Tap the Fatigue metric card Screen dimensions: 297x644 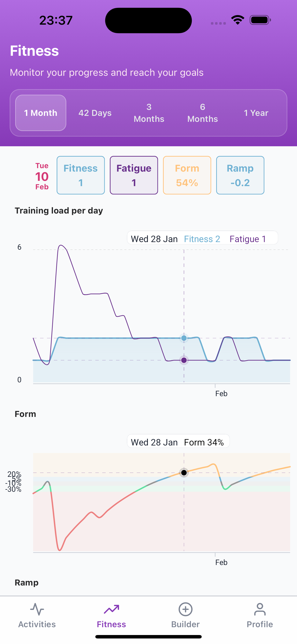tap(134, 175)
